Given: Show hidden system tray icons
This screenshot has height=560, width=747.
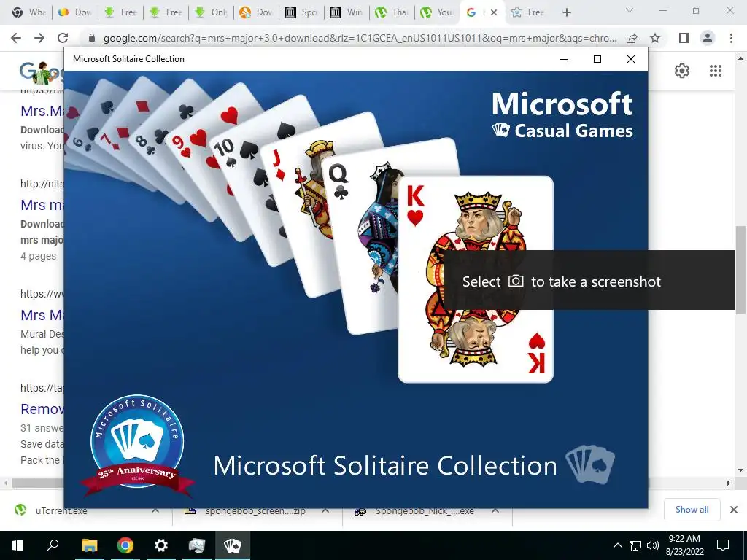Looking at the screenshot, I should [617, 545].
